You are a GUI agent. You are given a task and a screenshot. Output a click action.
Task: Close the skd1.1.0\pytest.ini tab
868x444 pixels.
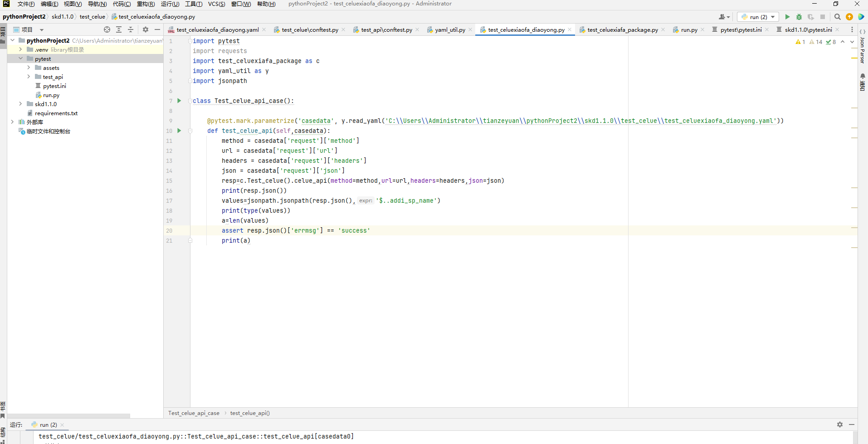coord(837,29)
